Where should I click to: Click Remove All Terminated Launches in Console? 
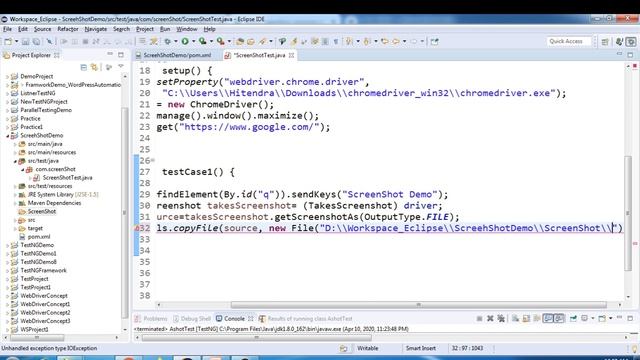[501, 318]
